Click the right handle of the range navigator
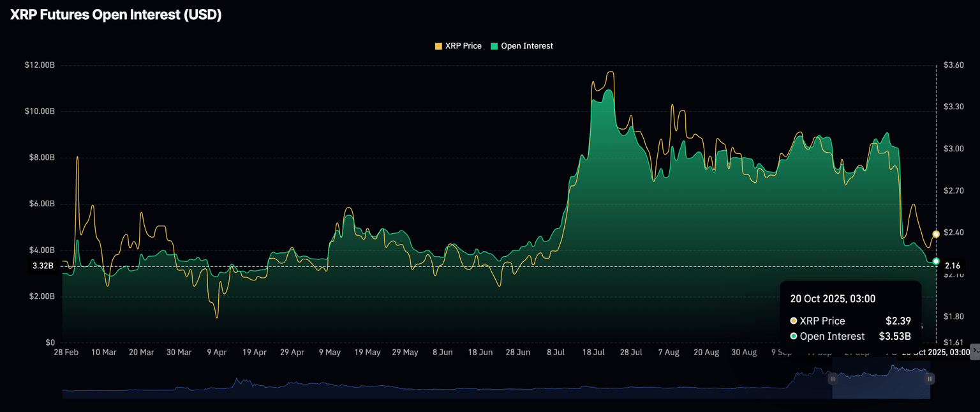980x412 pixels. click(930, 379)
